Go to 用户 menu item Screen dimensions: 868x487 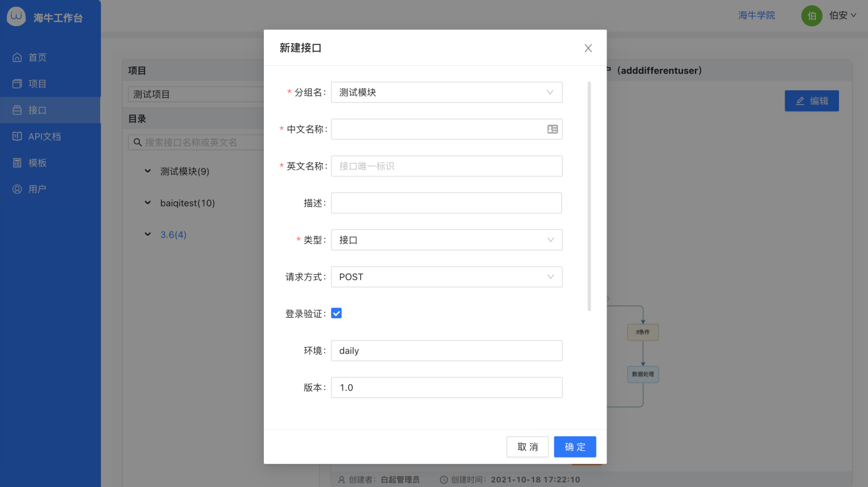coord(50,189)
